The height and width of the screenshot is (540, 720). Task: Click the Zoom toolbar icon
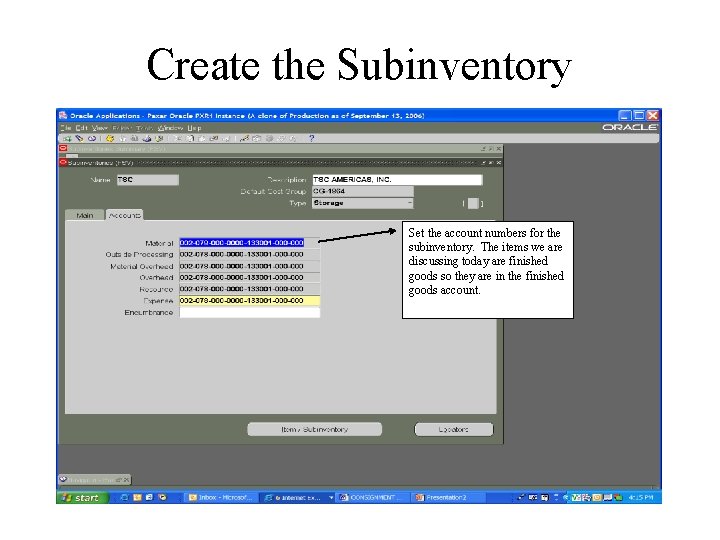point(257,138)
